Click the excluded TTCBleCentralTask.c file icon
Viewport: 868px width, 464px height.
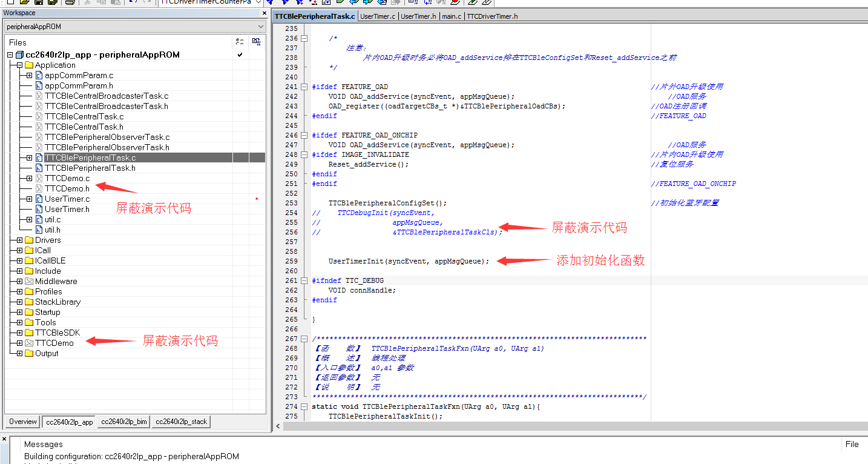pyautogui.click(x=39, y=116)
